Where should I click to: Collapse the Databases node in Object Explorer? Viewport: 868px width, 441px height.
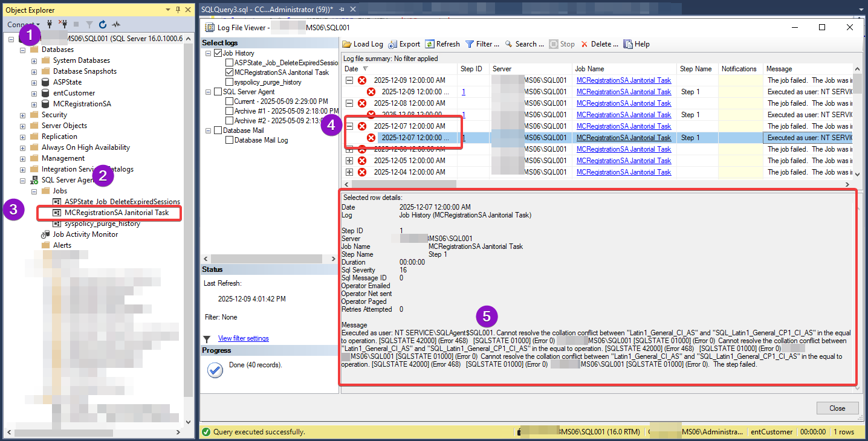pyautogui.click(x=23, y=50)
